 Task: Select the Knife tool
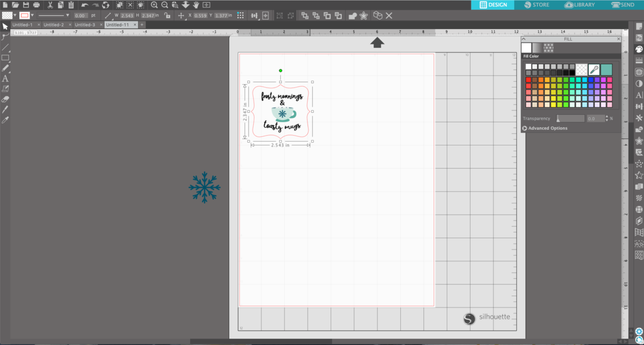[x=5, y=109]
